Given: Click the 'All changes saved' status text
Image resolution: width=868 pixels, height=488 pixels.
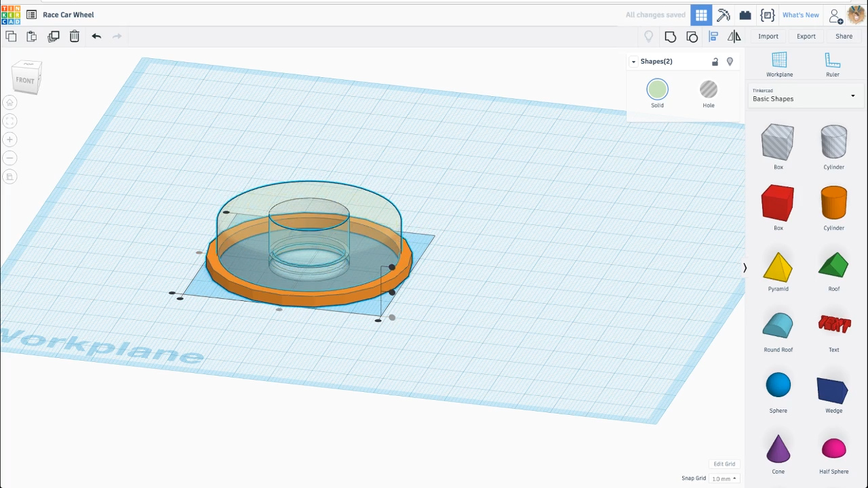Looking at the screenshot, I should click(x=655, y=15).
